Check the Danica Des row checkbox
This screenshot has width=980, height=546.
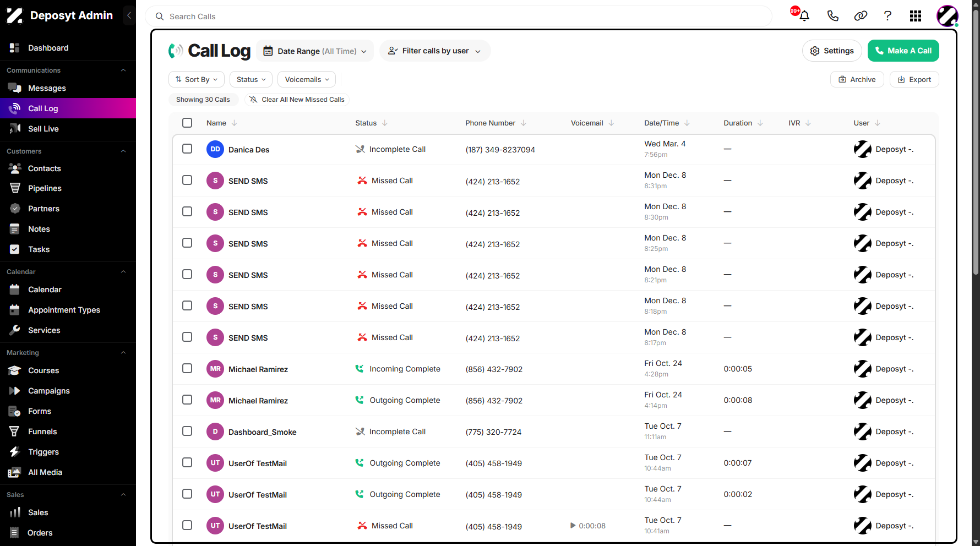tap(187, 149)
